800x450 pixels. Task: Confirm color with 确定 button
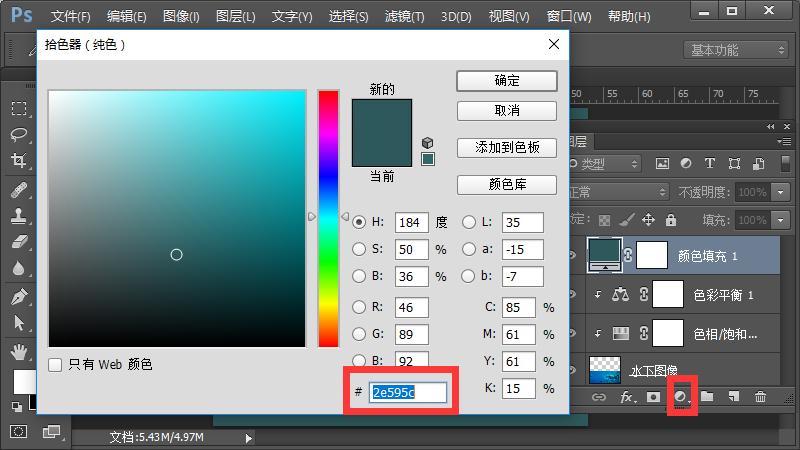(x=507, y=81)
